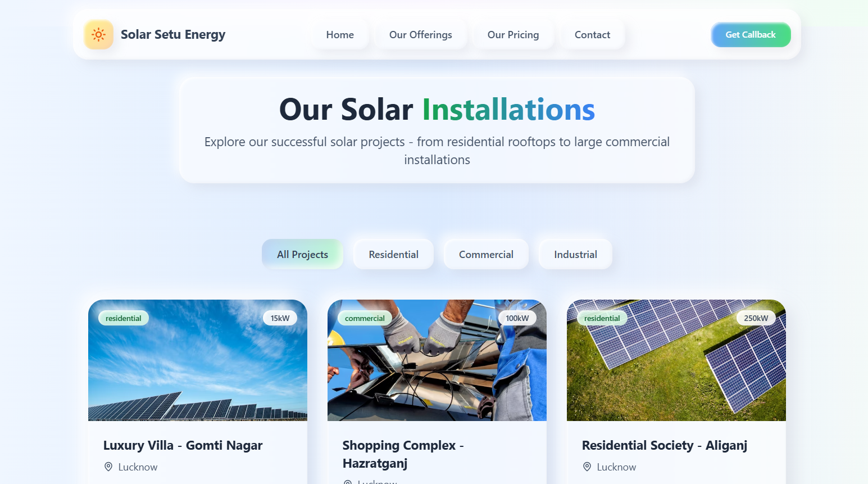Request a call with Get Callback

click(751, 35)
